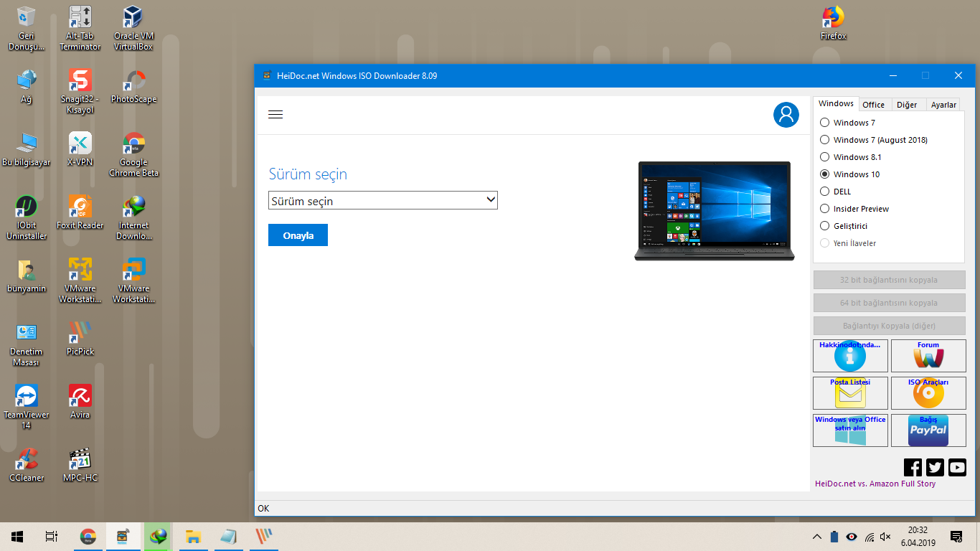Expand the Sürüm seçin dropdown
The image size is (980, 551).
click(x=383, y=201)
